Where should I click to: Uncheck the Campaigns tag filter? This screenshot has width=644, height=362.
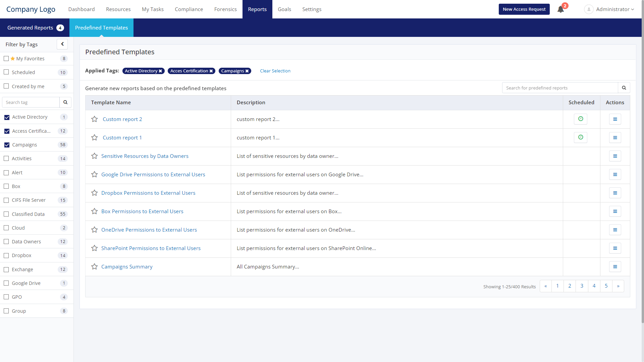7,145
